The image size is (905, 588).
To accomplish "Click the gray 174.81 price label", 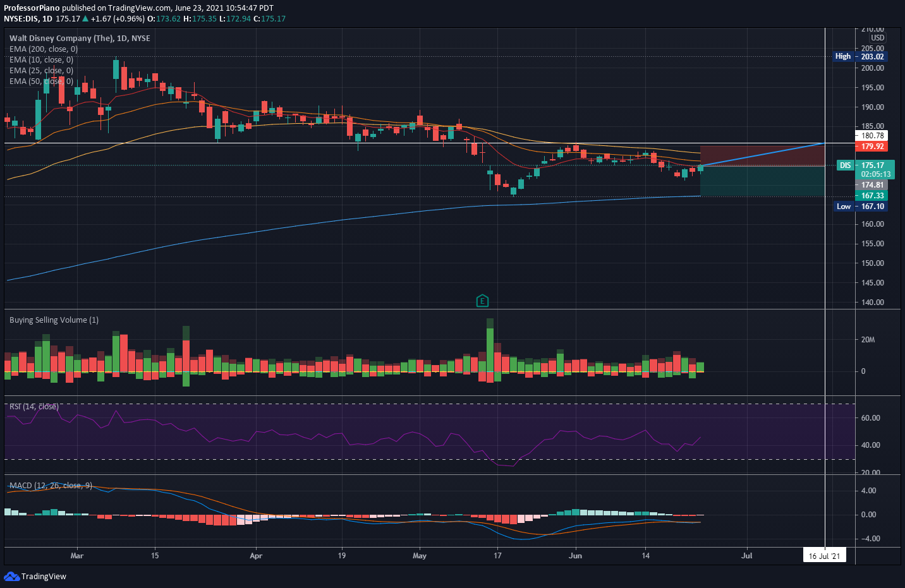I will pyautogui.click(x=872, y=185).
